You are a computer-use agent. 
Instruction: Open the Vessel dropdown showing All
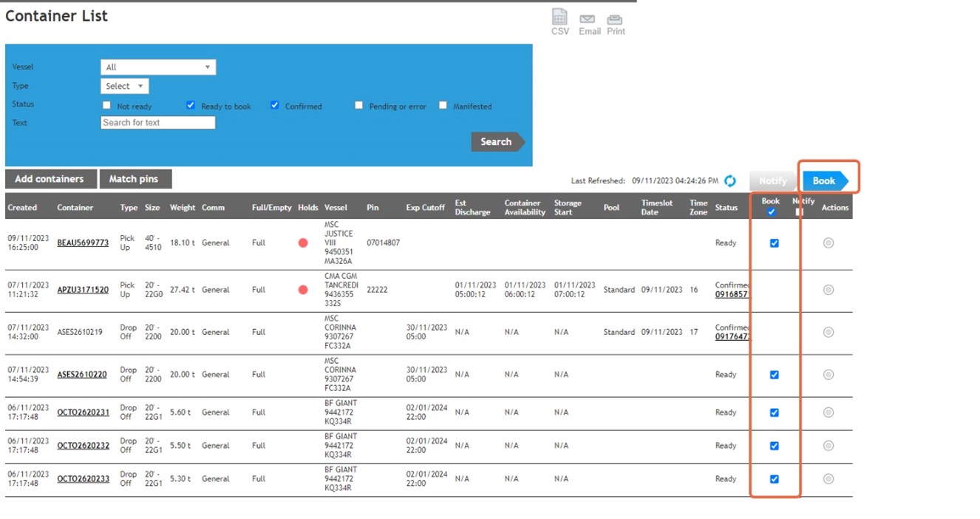[x=158, y=67]
